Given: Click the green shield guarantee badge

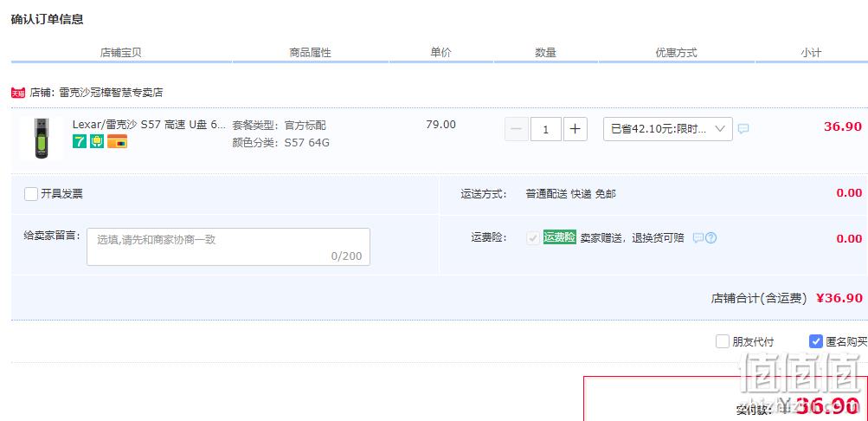Looking at the screenshot, I should 97,141.
